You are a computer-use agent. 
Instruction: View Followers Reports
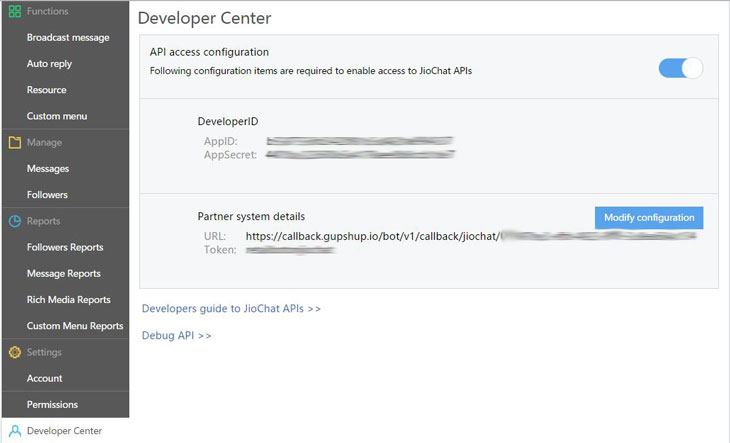[x=65, y=248]
